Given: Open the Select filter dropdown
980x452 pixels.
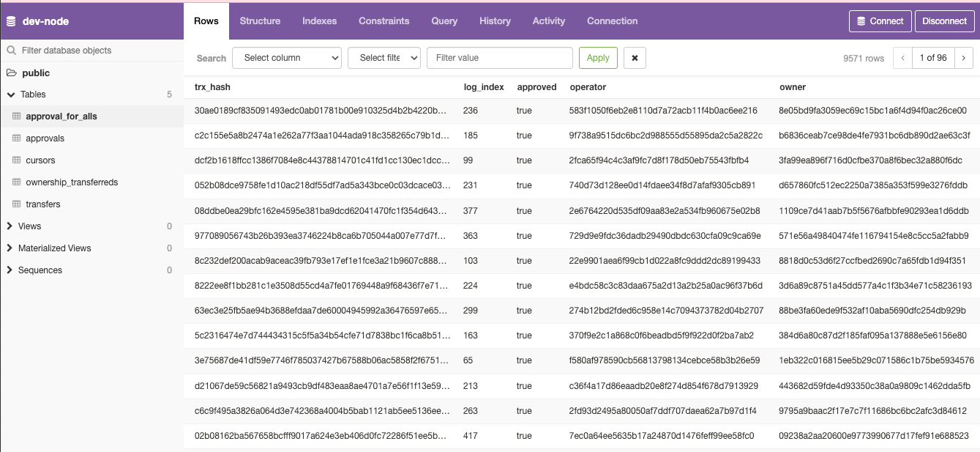Looking at the screenshot, I should click(x=384, y=58).
